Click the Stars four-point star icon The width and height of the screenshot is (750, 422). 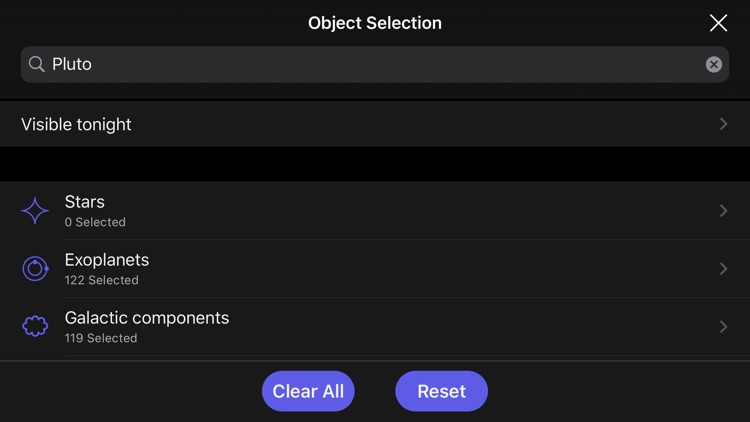35,211
